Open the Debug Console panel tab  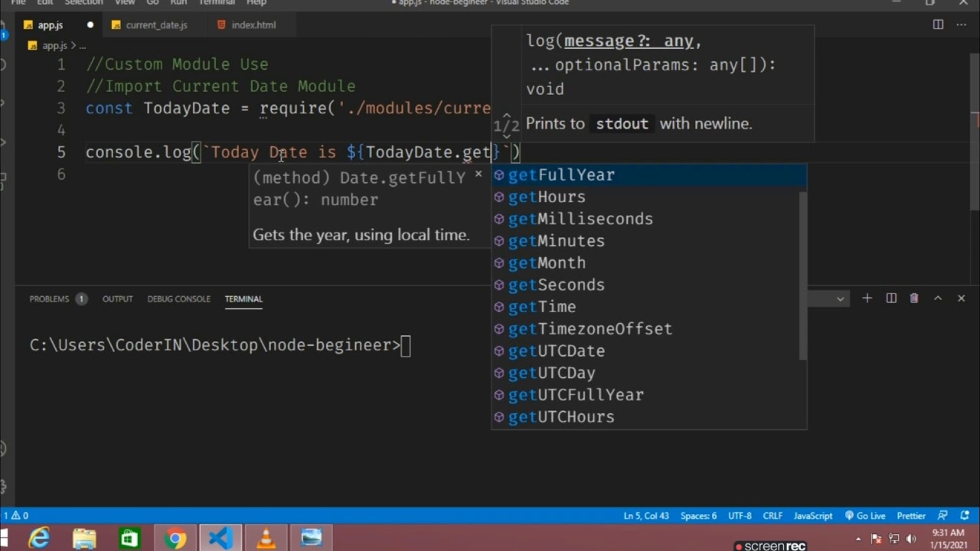tap(178, 298)
